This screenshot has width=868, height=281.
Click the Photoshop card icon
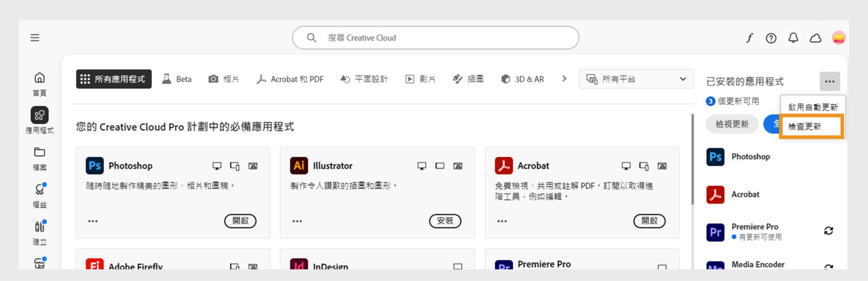tap(94, 166)
